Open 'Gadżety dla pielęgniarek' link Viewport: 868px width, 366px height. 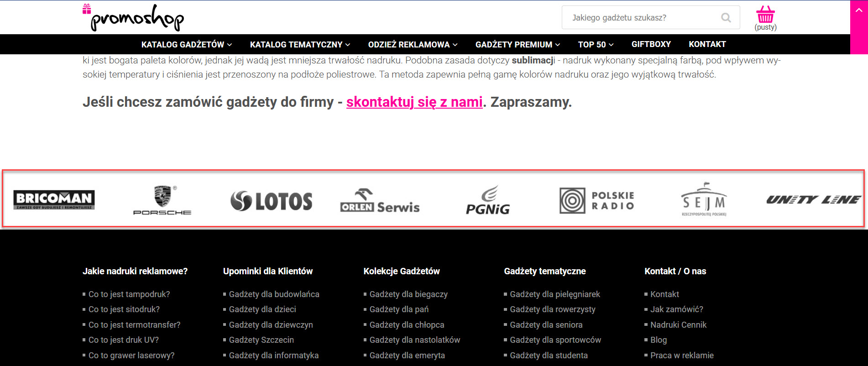tap(555, 294)
